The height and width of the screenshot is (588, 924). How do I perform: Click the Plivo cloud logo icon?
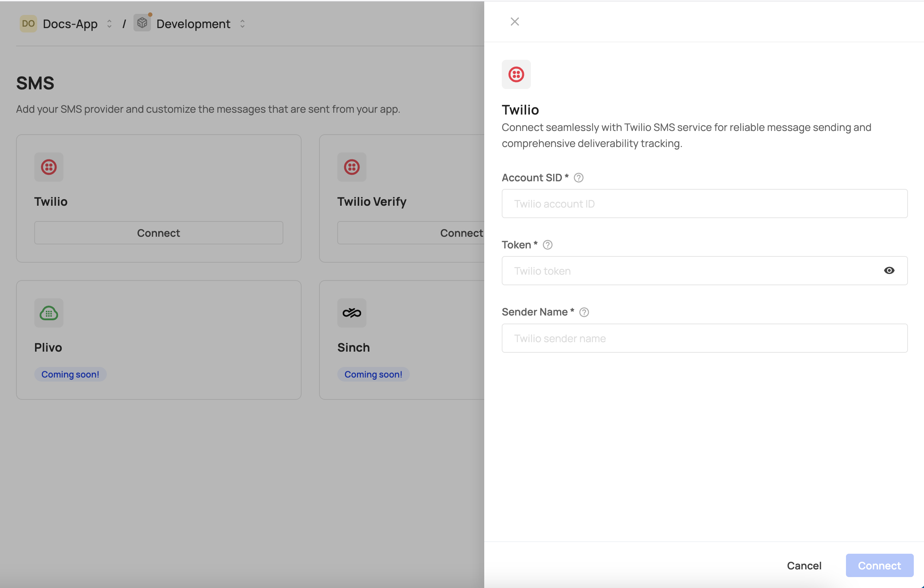[49, 313]
